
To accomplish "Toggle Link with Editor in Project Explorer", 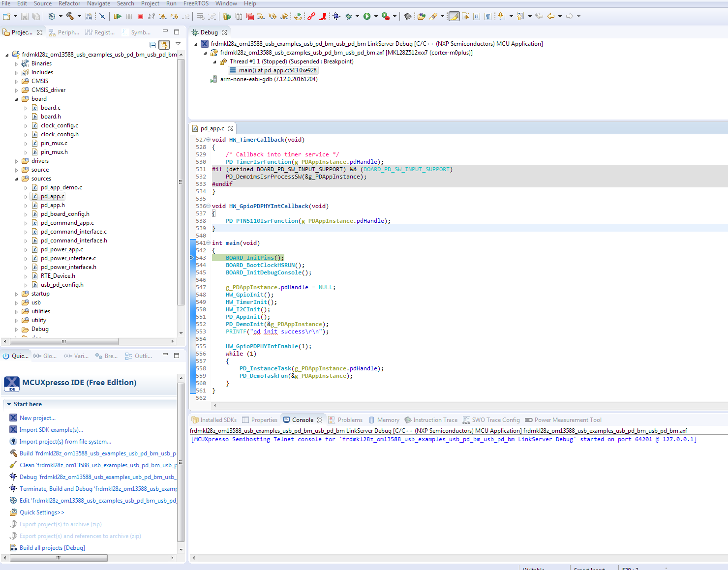I will point(164,45).
